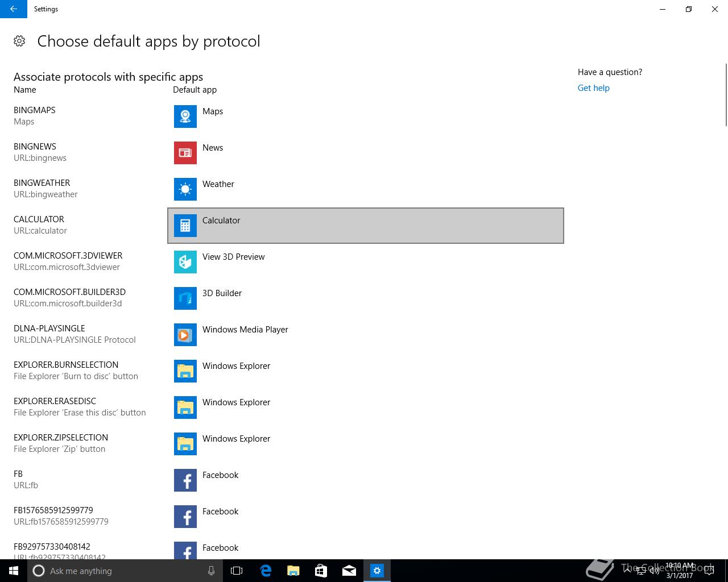
Task: Click the News app icon
Action: [x=185, y=153]
